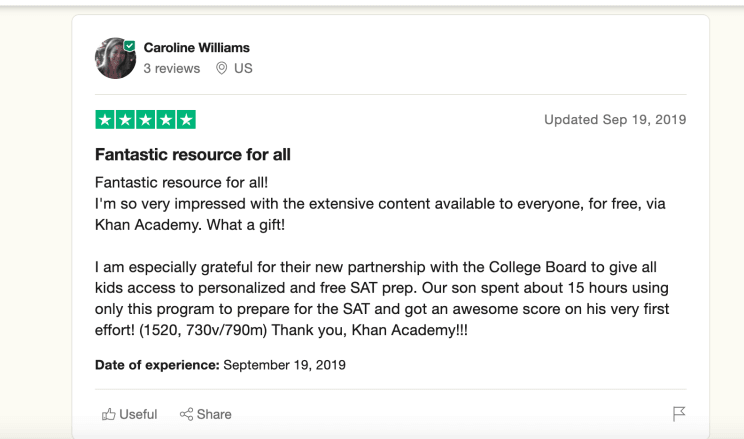Click the thumbs-up Useful icon
This screenshot has height=439, width=744.
(108, 414)
